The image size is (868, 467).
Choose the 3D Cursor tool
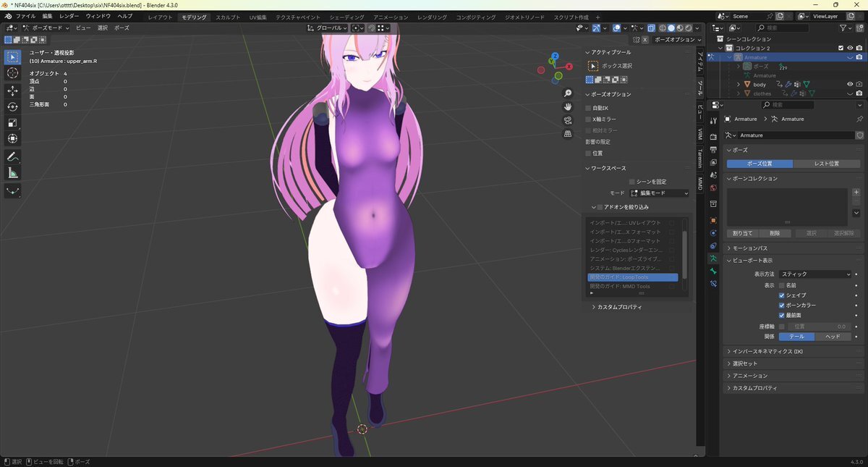[12, 73]
